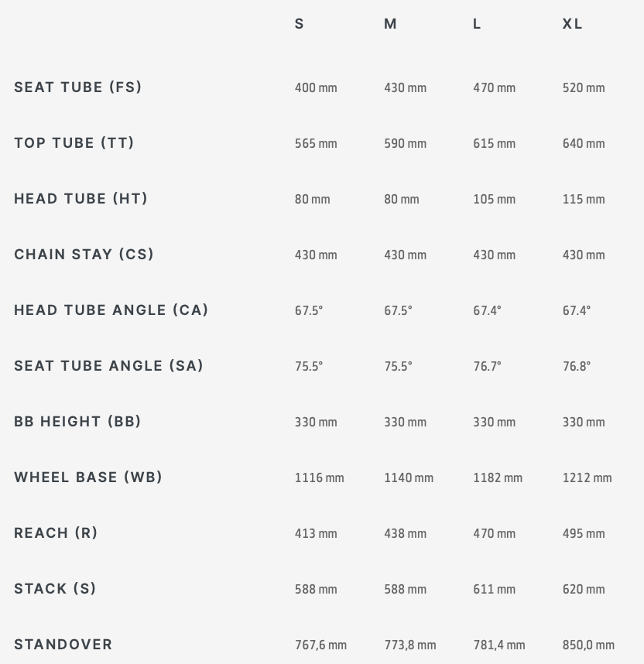644x664 pixels.
Task: Click the HEAD TUBE (HT) row label
Action: pos(81,199)
